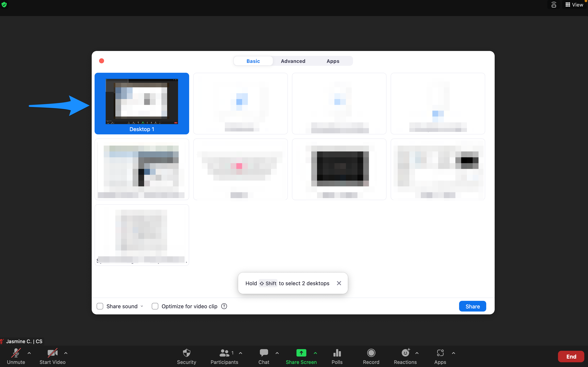Image resolution: width=588 pixels, height=367 pixels.
Task: Click the Record icon
Action: coord(371,353)
